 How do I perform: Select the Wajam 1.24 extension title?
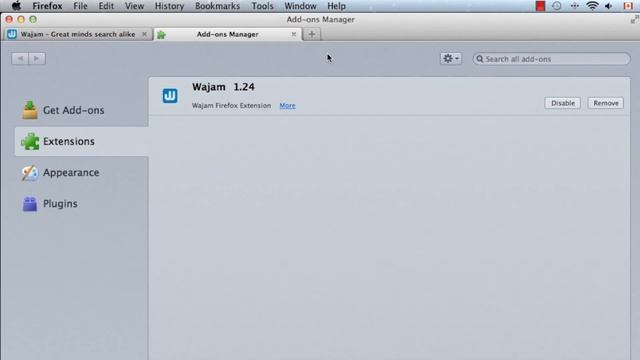tap(223, 87)
